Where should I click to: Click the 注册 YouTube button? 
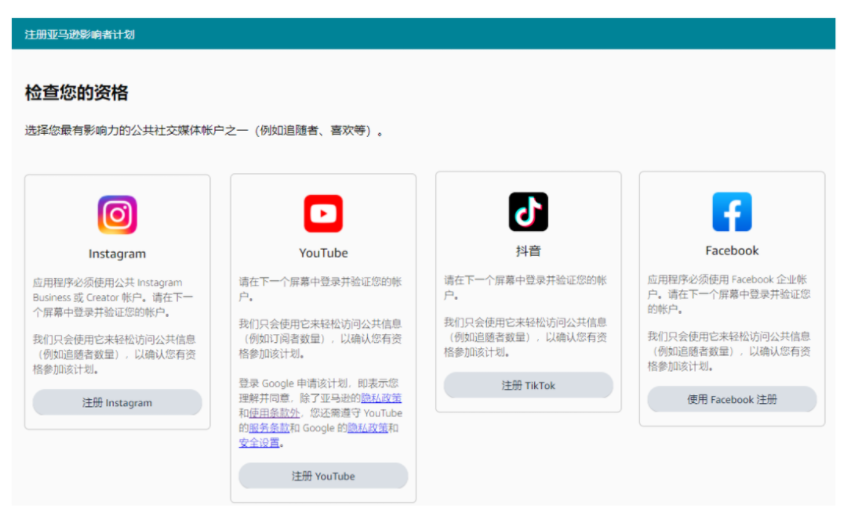point(323,476)
